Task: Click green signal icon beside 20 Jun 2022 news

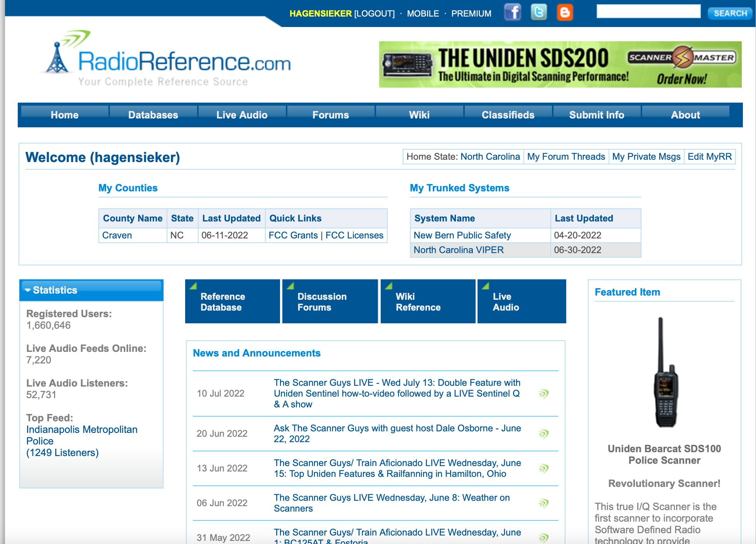Action: 543,434
